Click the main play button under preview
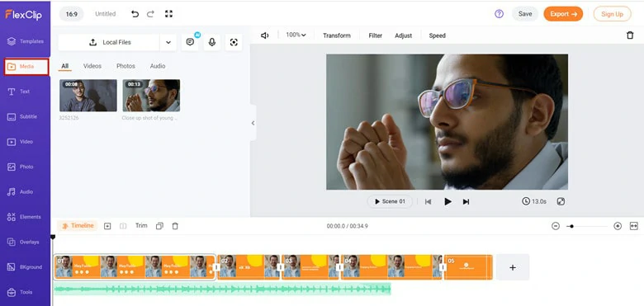This screenshot has width=644, height=306. tap(447, 201)
